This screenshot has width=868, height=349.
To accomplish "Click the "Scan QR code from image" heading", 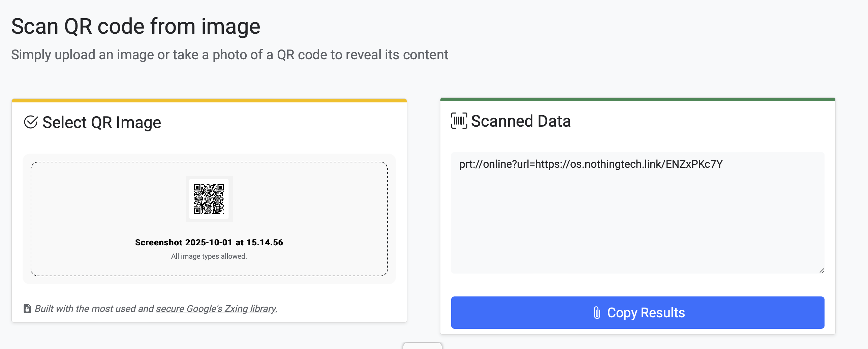I will tap(135, 26).
